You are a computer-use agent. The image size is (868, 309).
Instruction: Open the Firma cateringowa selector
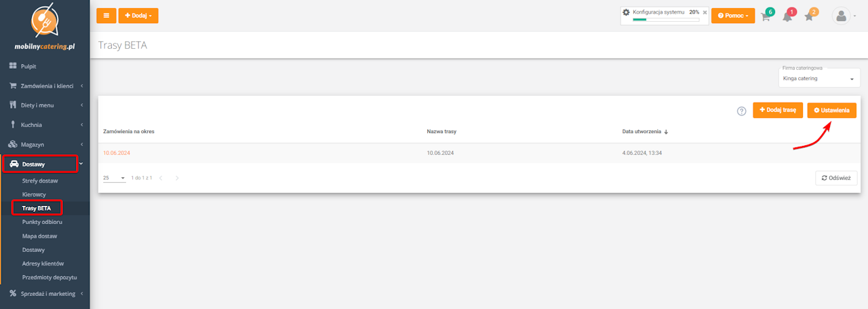[x=820, y=79]
